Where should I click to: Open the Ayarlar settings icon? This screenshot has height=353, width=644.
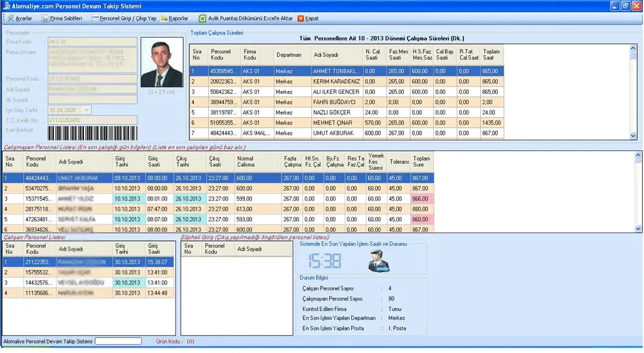tap(11, 18)
